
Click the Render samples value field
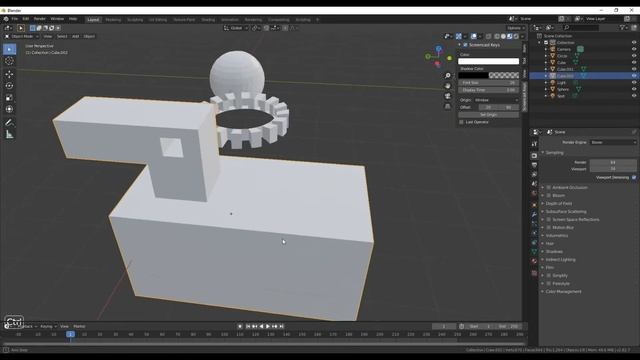613,162
